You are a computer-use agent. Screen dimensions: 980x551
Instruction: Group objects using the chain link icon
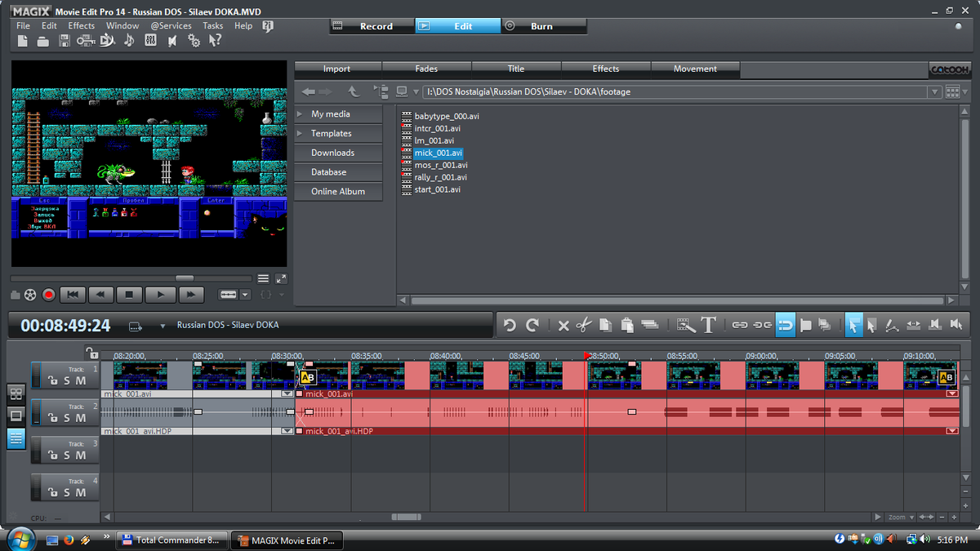point(740,325)
